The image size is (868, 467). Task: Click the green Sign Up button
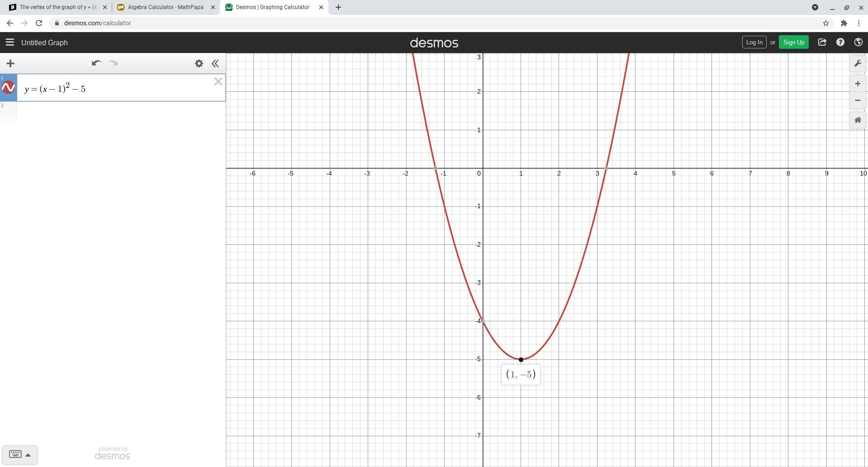point(793,43)
